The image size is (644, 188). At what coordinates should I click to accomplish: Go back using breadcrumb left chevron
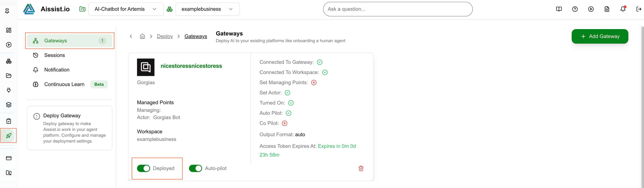(131, 37)
